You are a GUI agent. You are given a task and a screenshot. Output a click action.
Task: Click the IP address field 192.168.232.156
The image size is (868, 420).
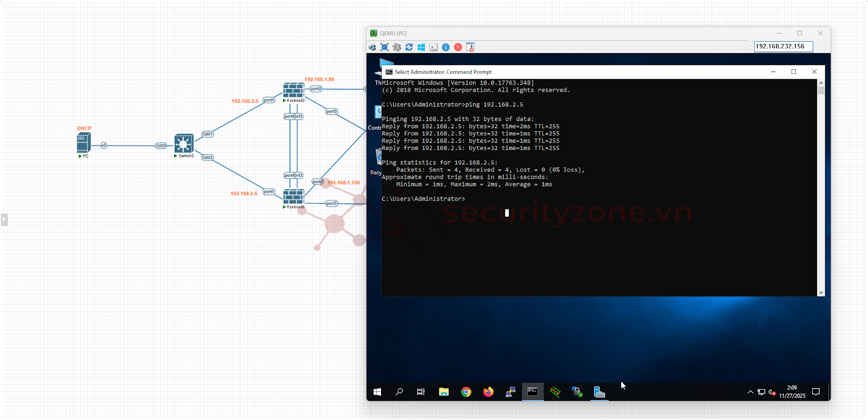click(x=783, y=47)
